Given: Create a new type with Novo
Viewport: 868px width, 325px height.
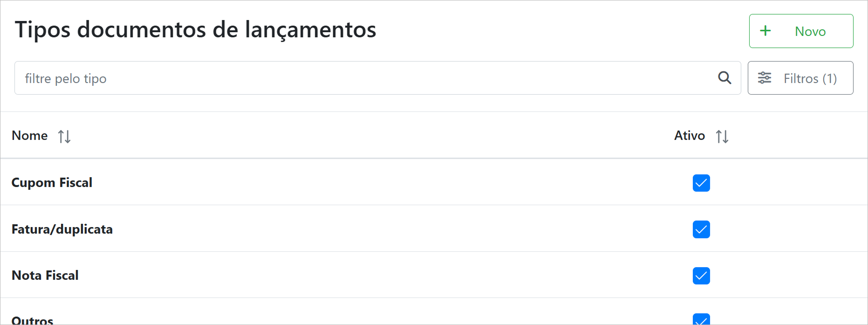Looking at the screenshot, I should tap(801, 31).
